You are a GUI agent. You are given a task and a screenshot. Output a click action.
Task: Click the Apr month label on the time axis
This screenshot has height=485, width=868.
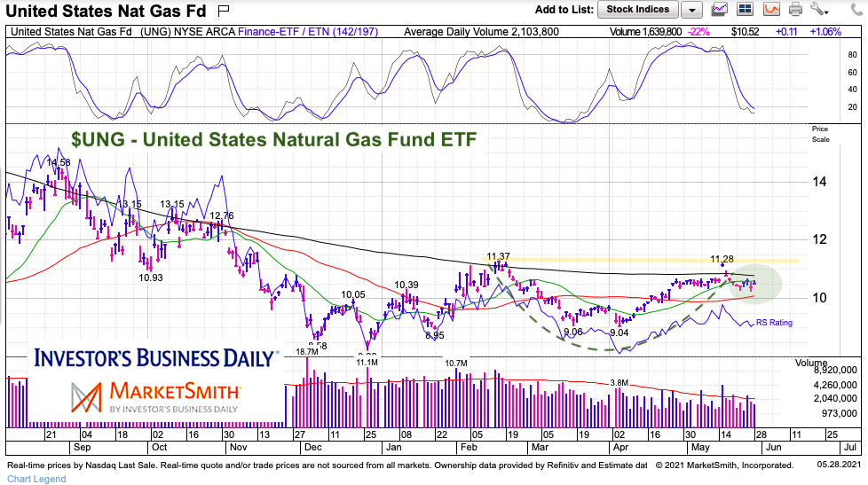coord(620,447)
